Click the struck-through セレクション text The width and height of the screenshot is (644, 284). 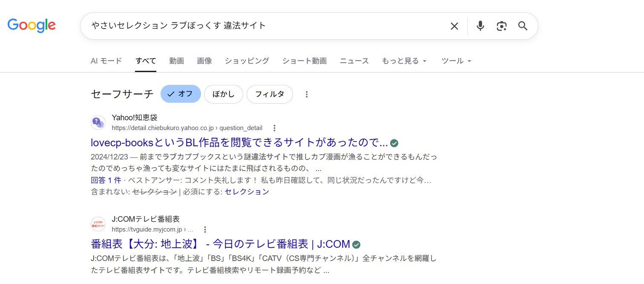click(154, 192)
